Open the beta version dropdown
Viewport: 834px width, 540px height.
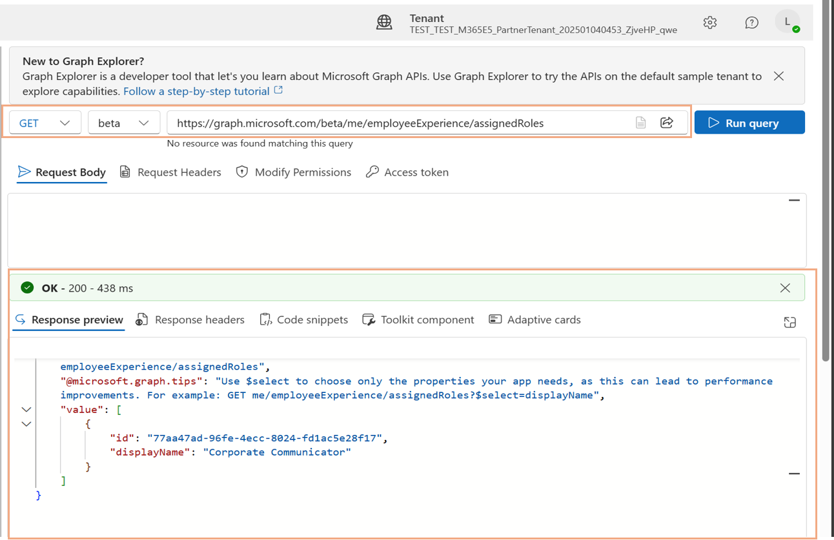pos(124,123)
